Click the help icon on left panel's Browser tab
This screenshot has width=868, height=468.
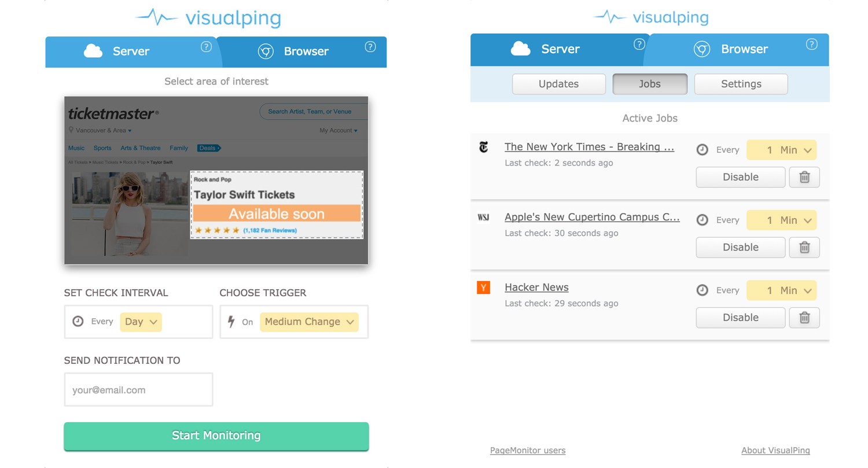[x=370, y=47]
